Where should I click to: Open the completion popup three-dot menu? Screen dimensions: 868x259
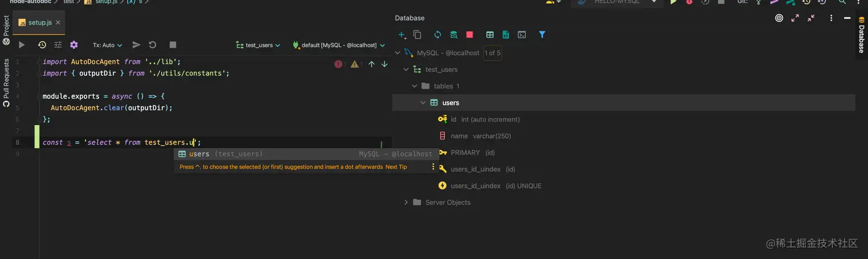(x=433, y=167)
